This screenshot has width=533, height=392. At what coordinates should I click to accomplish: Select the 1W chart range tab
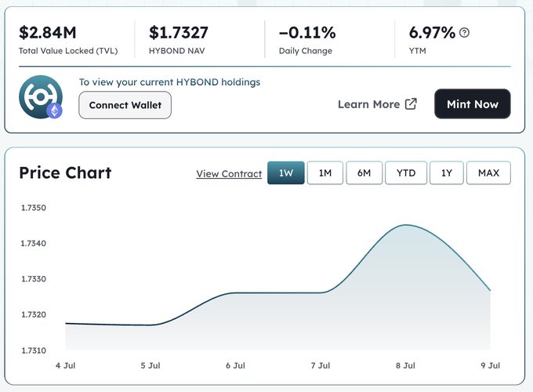pos(286,172)
